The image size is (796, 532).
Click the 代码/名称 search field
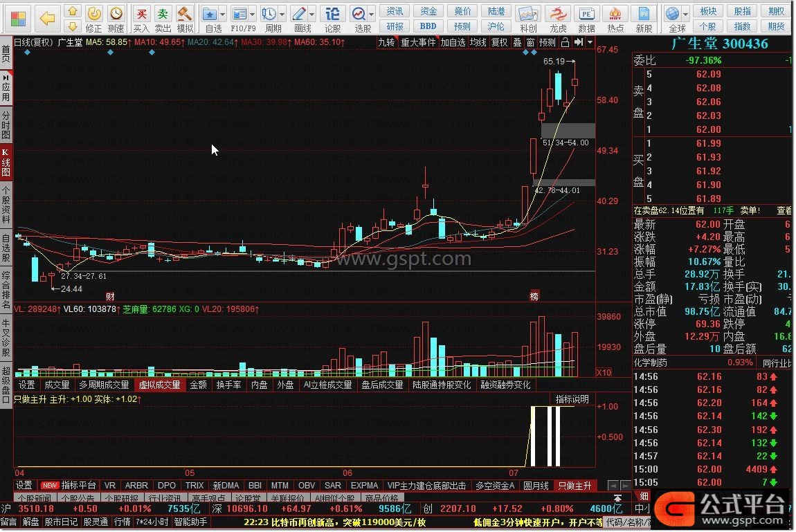click(628, 522)
